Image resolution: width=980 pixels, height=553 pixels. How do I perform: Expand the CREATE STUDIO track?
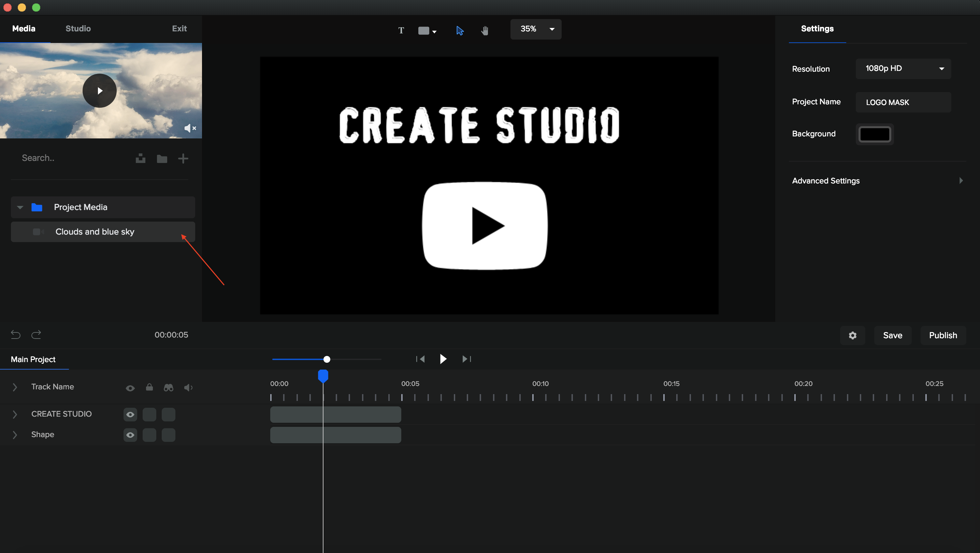click(15, 414)
